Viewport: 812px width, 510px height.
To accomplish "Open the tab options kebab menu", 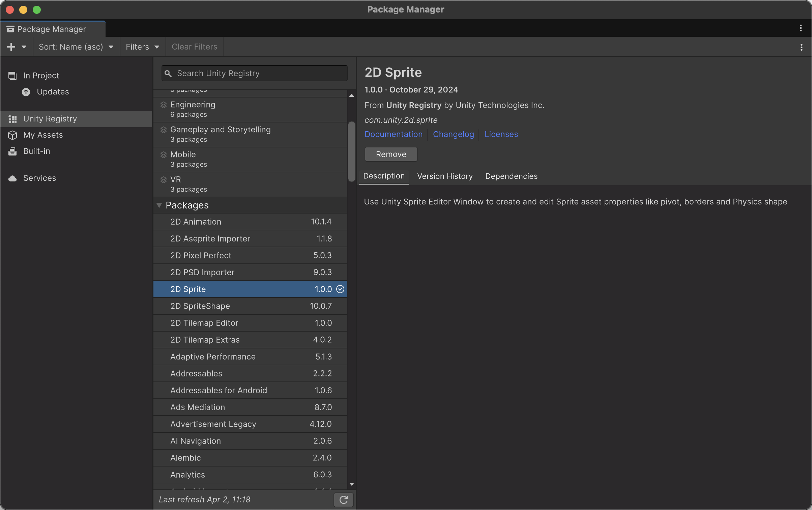I will pyautogui.click(x=801, y=28).
